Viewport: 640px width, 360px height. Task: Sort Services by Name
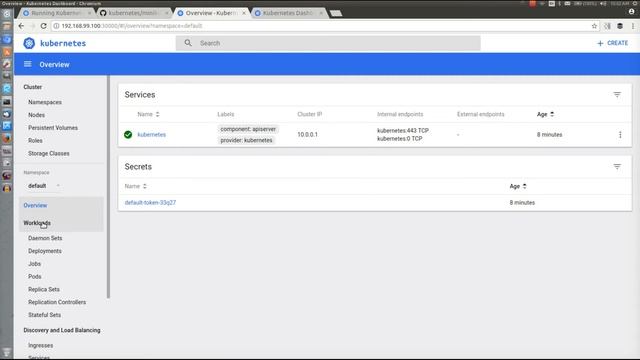[x=148, y=114]
